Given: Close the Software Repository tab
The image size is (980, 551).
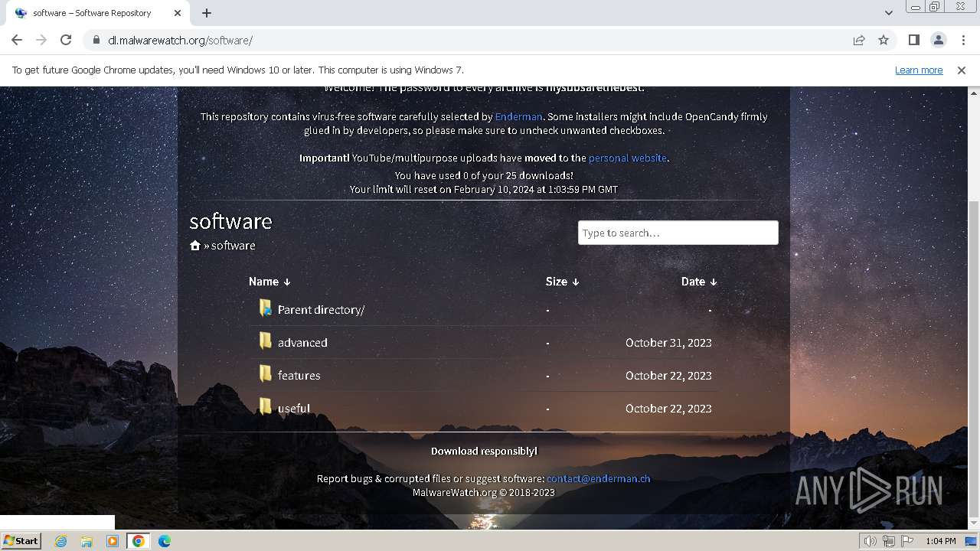Looking at the screenshot, I should coord(178,13).
